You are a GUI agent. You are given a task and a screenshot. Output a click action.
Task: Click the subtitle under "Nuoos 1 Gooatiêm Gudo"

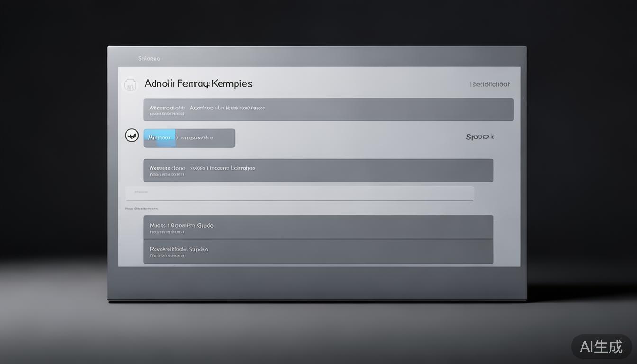click(x=167, y=232)
